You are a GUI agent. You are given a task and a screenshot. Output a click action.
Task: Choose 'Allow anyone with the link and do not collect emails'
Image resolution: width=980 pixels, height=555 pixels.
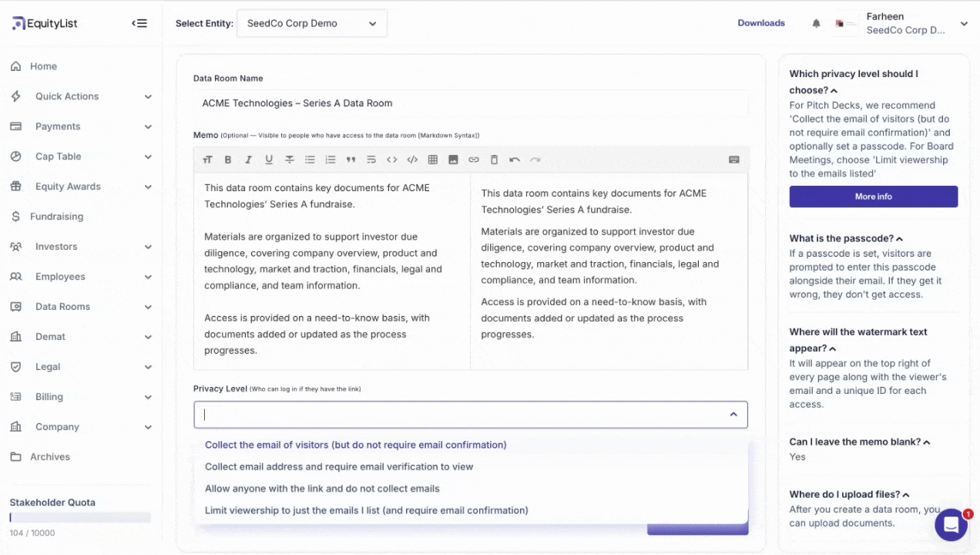(322, 488)
